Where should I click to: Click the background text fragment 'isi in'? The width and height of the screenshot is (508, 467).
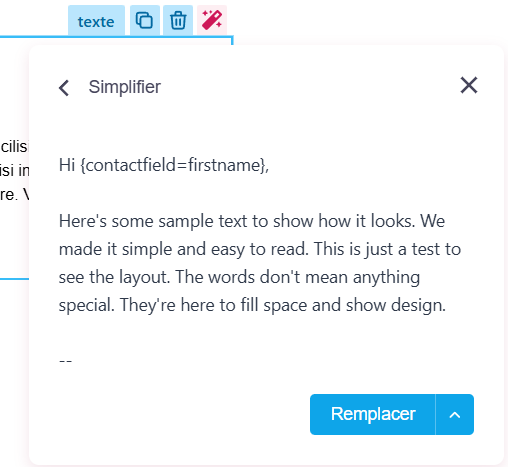pyautogui.click(x=15, y=171)
